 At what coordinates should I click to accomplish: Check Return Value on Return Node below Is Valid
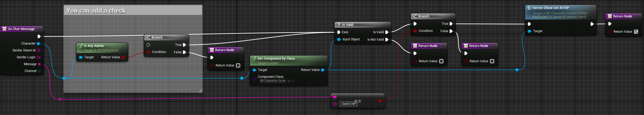(441, 61)
